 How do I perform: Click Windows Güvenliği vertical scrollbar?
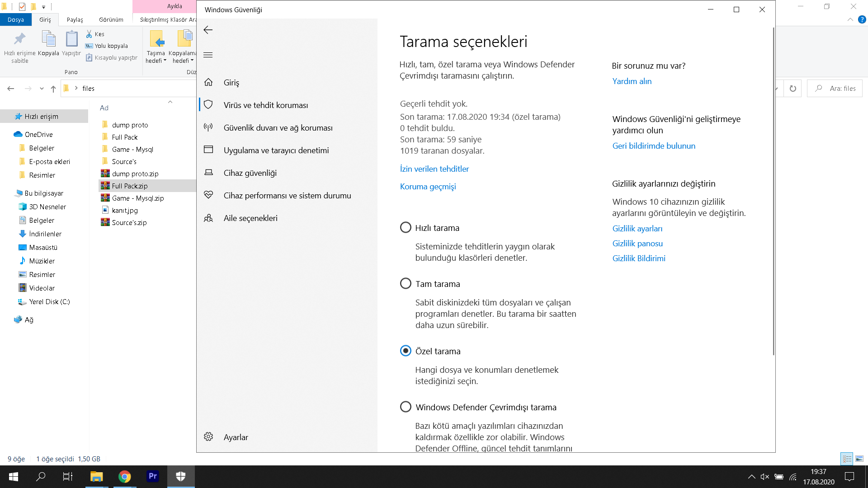pyautogui.click(x=773, y=191)
